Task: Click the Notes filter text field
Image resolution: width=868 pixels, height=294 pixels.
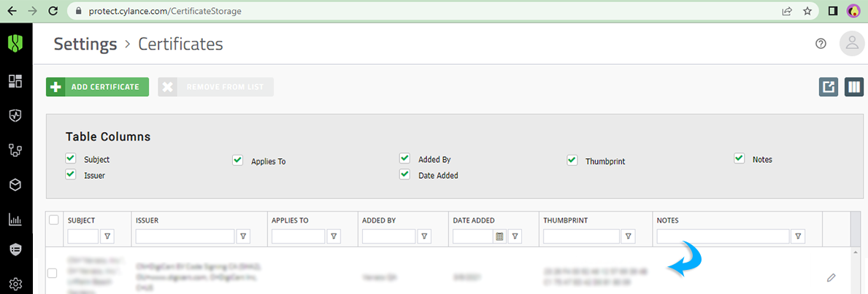Action: tap(723, 236)
